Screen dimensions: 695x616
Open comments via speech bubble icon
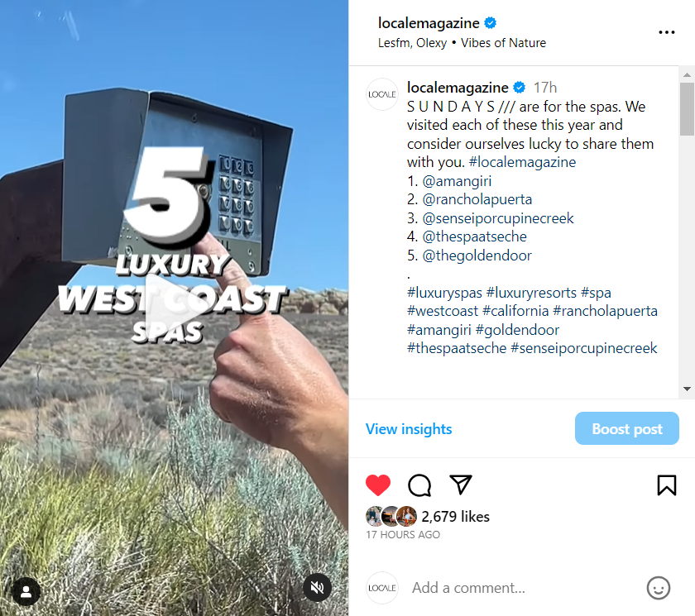[x=419, y=485]
